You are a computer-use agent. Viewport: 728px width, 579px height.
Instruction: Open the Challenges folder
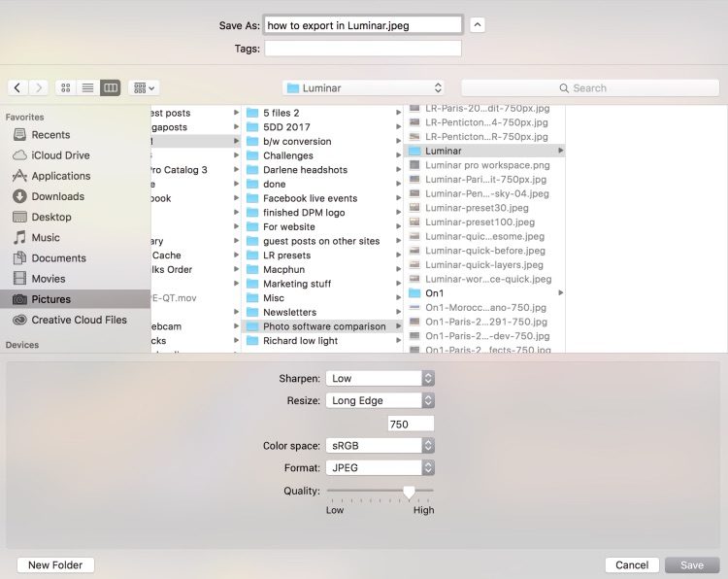[322, 155]
